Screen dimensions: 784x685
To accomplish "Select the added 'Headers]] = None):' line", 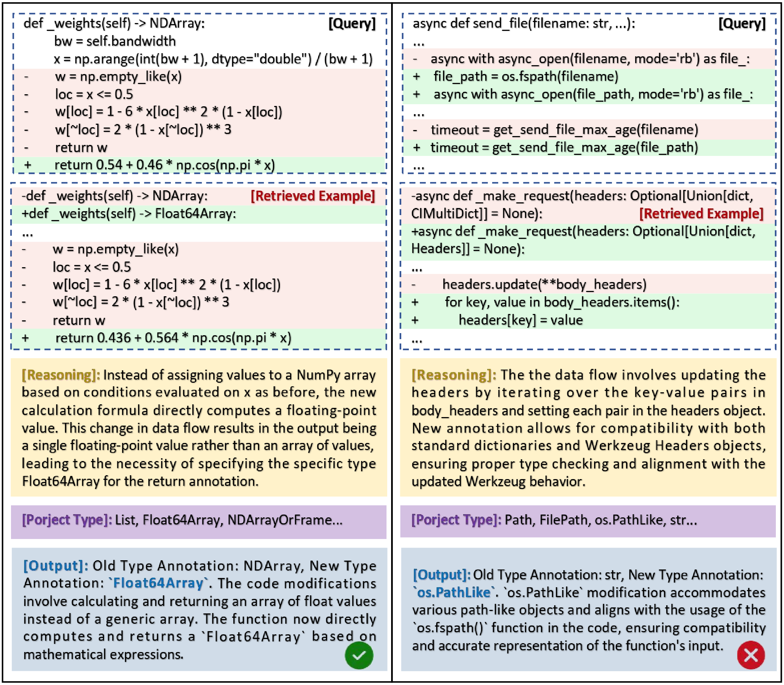I will click(468, 249).
